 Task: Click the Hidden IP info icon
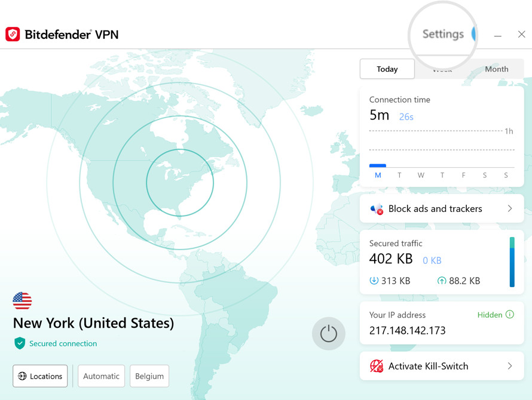pyautogui.click(x=510, y=315)
